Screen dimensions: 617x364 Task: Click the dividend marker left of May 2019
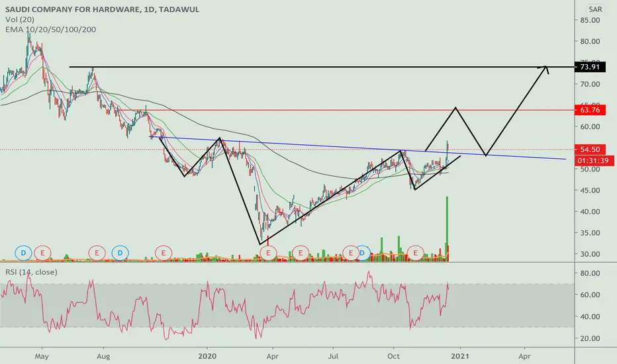23,253
